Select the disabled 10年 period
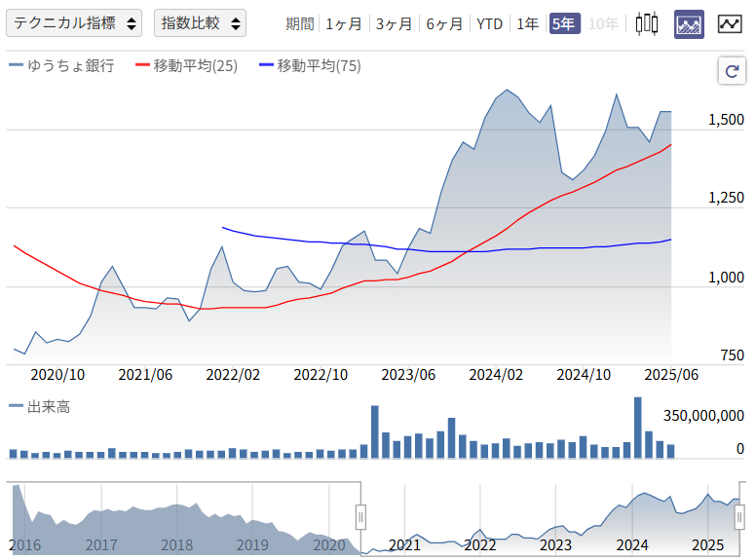This screenshot has width=756, height=560. 604,23
